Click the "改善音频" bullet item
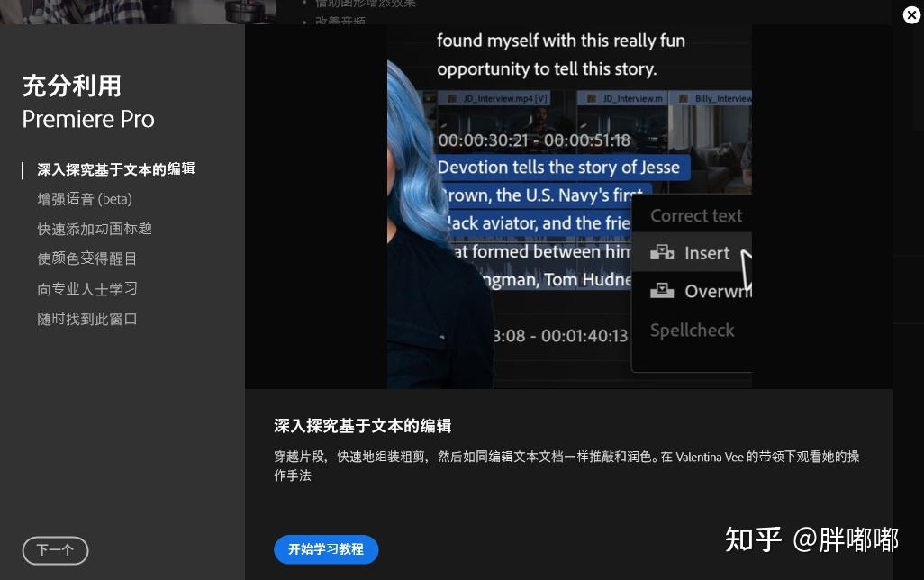The width and height of the screenshot is (924, 580). [340, 22]
